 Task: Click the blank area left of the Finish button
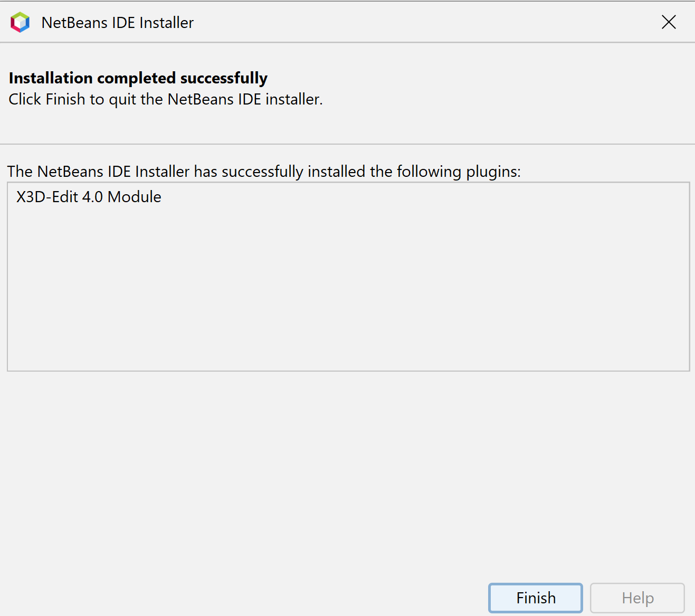(243, 598)
